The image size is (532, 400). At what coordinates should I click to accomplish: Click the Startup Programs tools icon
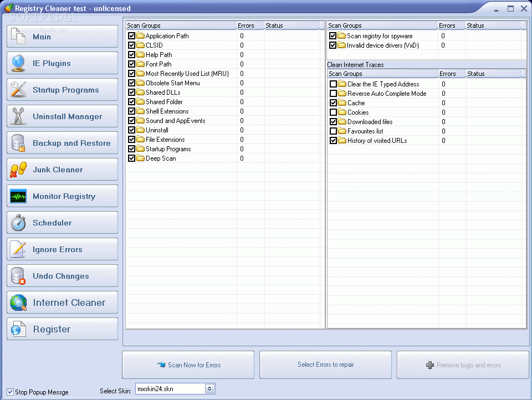point(18,90)
